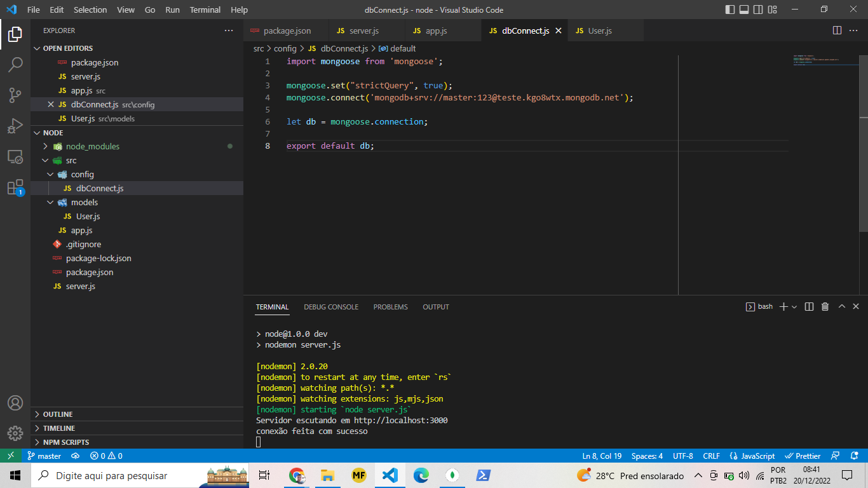Open errors and warnings count in status bar

(106, 456)
